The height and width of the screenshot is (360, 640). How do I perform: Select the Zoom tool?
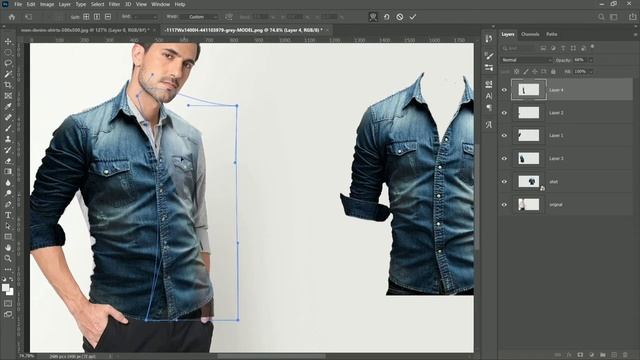click(8, 258)
